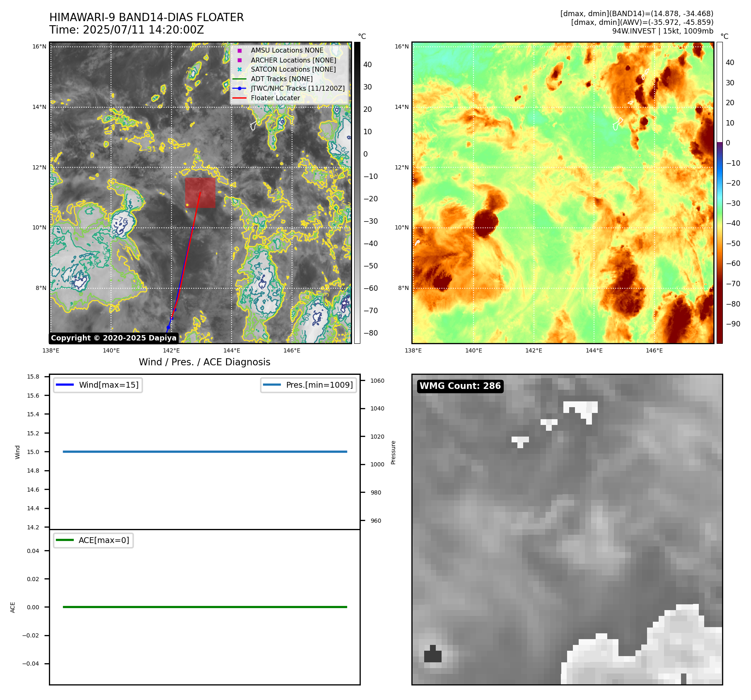Screen dimensions: 751x700
Task: Click the Pressure axis label
Action: pyautogui.click(x=394, y=452)
